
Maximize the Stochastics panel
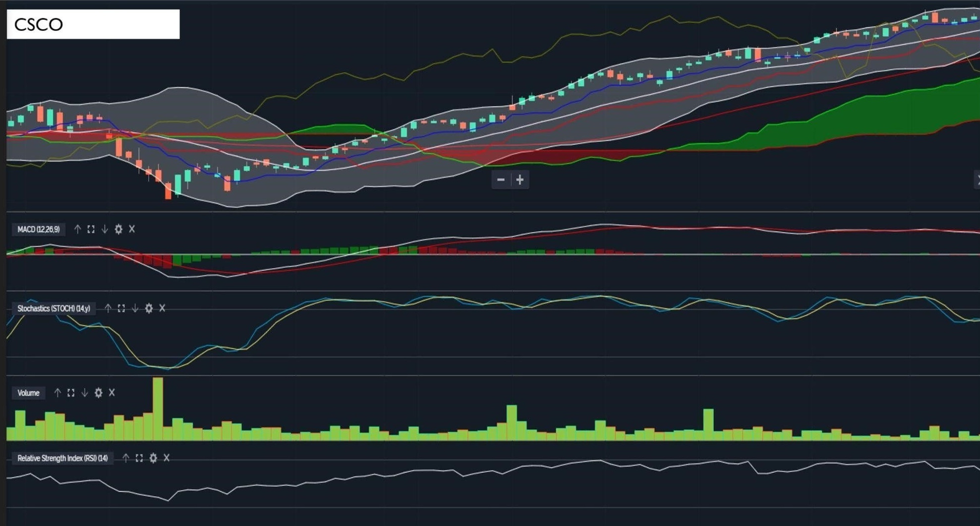pyautogui.click(x=121, y=308)
